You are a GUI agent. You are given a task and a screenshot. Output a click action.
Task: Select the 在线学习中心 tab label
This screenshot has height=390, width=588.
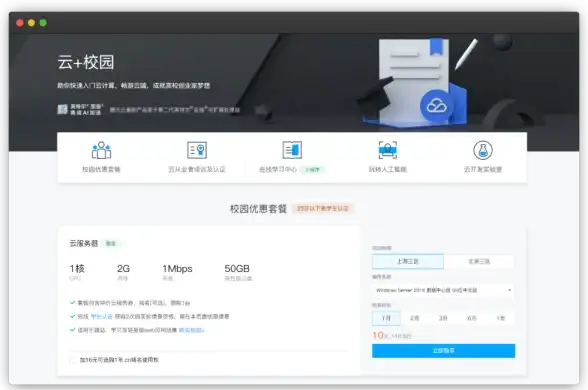[278, 170]
